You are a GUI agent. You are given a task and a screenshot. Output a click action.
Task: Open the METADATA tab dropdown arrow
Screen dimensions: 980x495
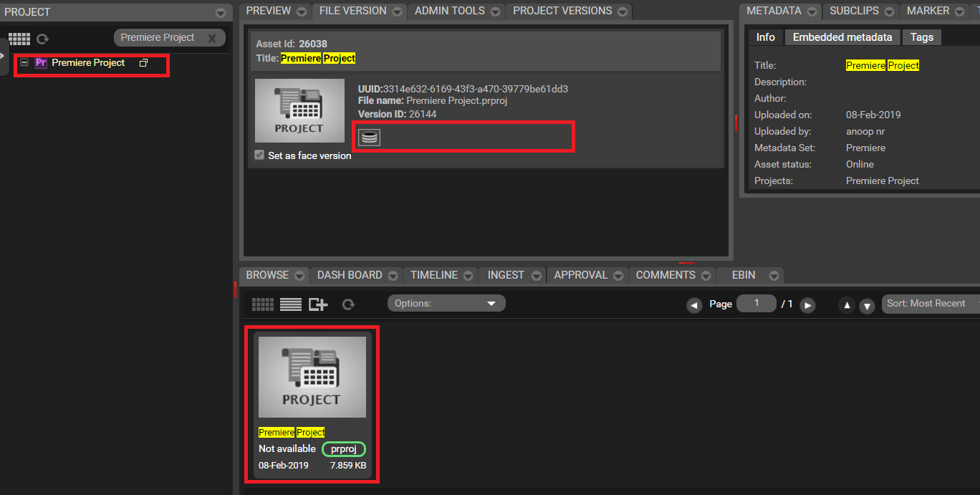tap(812, 11)
